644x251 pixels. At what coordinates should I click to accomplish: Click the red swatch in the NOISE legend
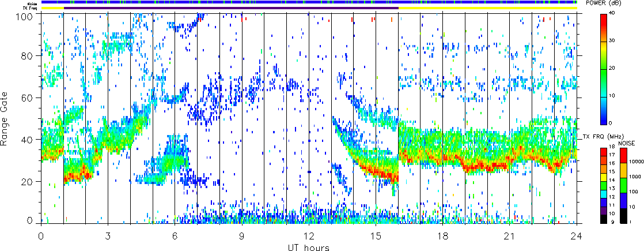click(x=623, y=156)
